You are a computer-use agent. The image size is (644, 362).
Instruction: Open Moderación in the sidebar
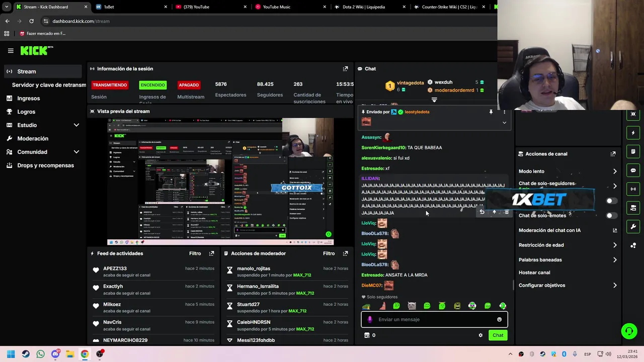[33, 139]
